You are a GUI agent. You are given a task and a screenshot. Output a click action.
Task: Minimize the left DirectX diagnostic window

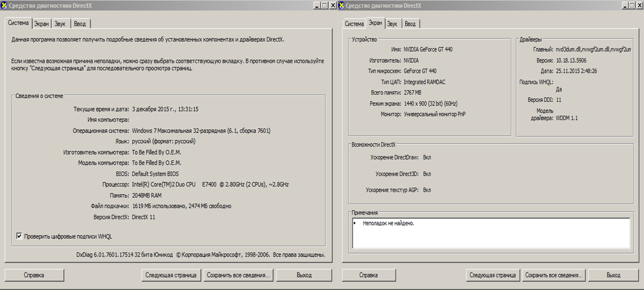point(317,5)
